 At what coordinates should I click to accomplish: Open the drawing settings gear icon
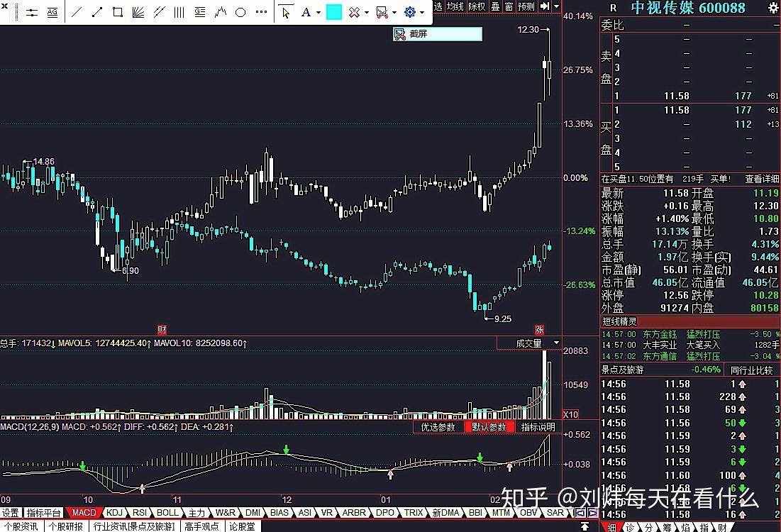pos(409,13)
